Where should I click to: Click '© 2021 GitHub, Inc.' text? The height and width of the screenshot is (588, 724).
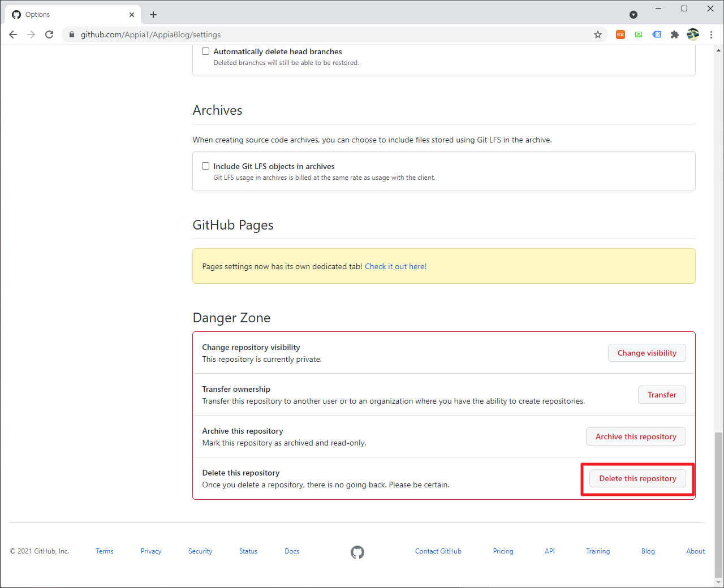point(40,551)
